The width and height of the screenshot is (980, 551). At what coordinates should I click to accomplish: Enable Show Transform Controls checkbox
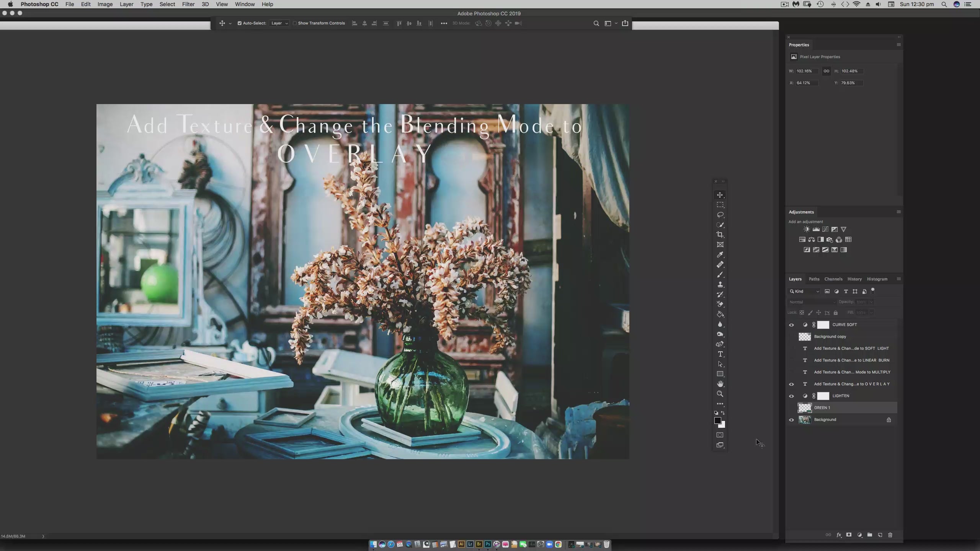(x=295, y=23)
